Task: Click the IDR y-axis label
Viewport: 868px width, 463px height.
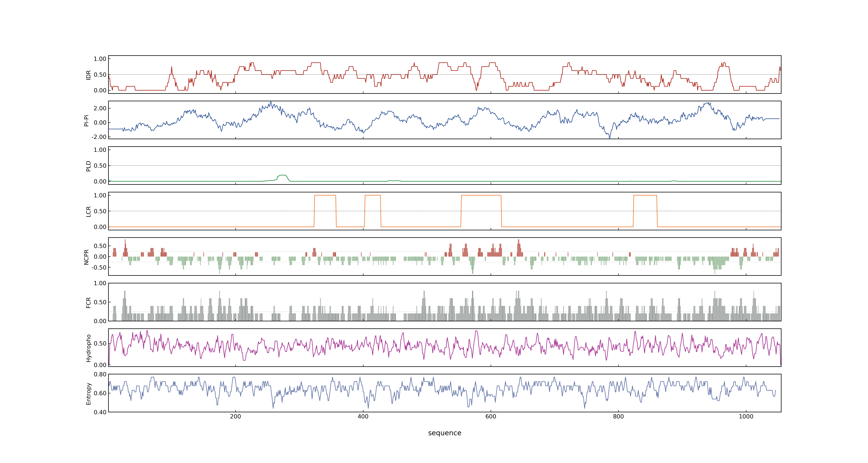Action: (88, 75)
